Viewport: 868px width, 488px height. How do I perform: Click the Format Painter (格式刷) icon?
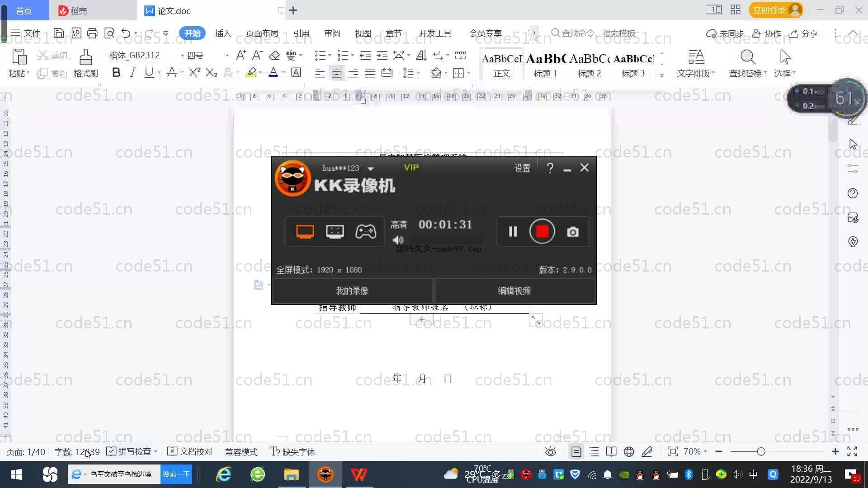[x=86, y=57]
